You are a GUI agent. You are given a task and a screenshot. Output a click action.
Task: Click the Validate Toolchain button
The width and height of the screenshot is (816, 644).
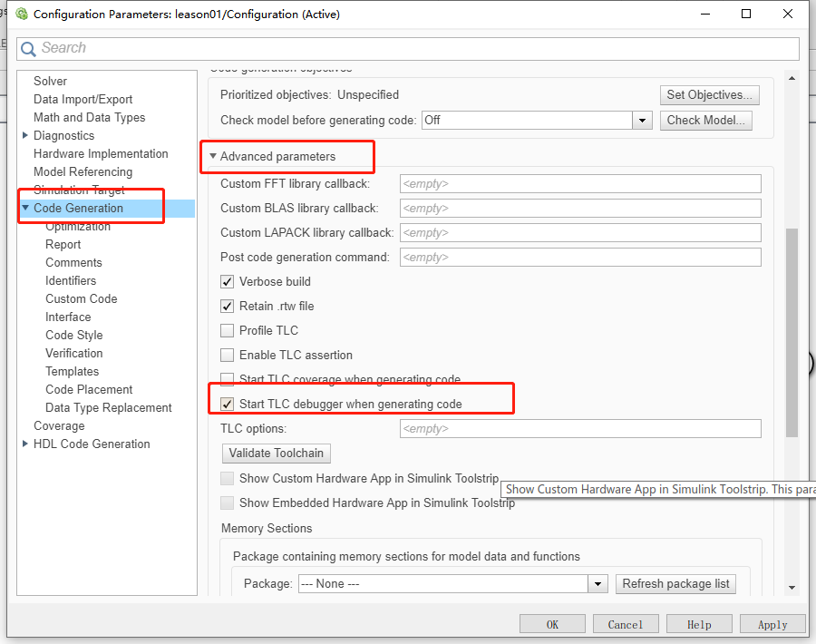coord(277,453)
